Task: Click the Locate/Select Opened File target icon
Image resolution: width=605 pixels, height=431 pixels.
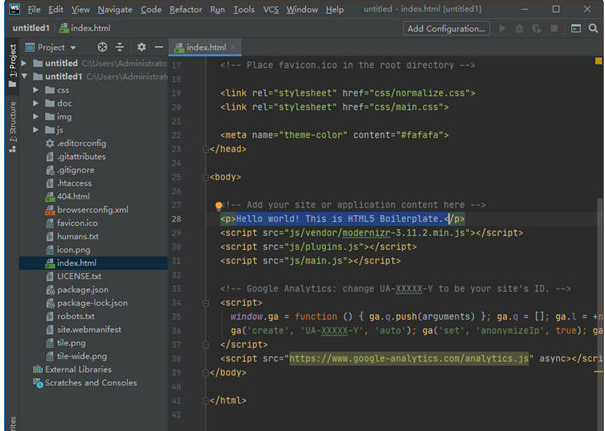Action: point(102,47)
